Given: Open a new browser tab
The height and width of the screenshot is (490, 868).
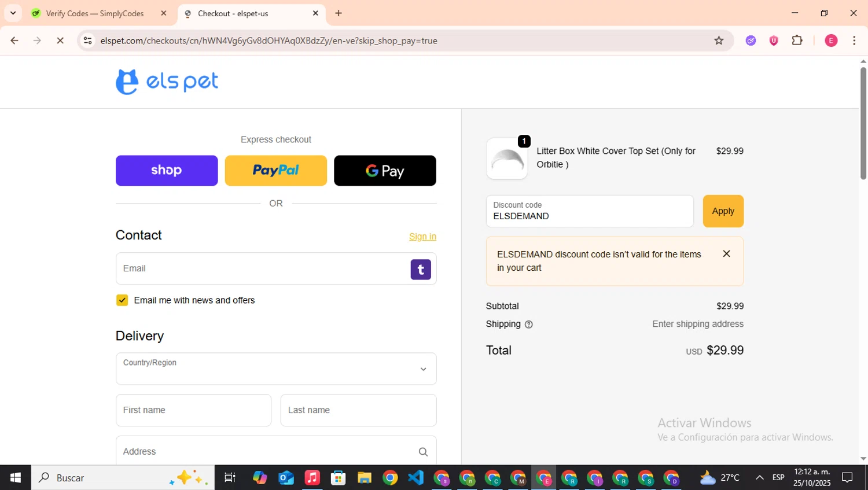Looking at the screenshot, I should pos(339,13).
